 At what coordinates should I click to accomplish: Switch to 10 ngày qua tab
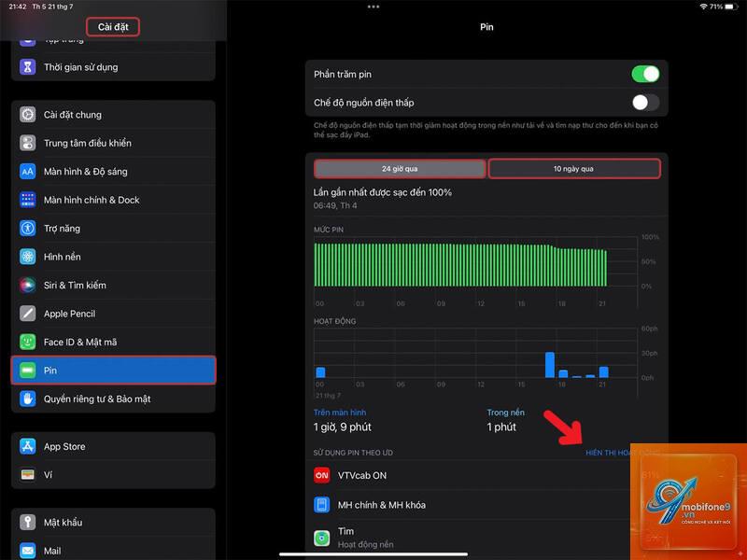point(574,169)
